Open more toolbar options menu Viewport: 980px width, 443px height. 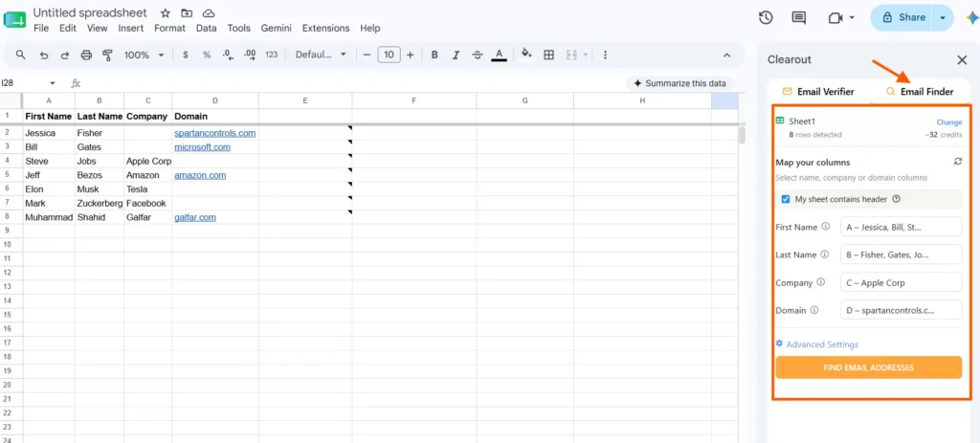[605, 55]
